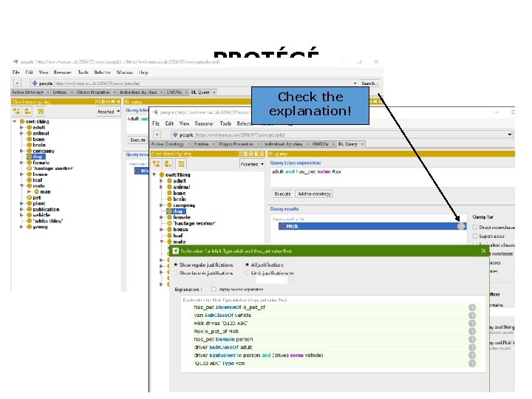
Task: Click add sibling class icon in front window
Action: (x=168, y=164)
